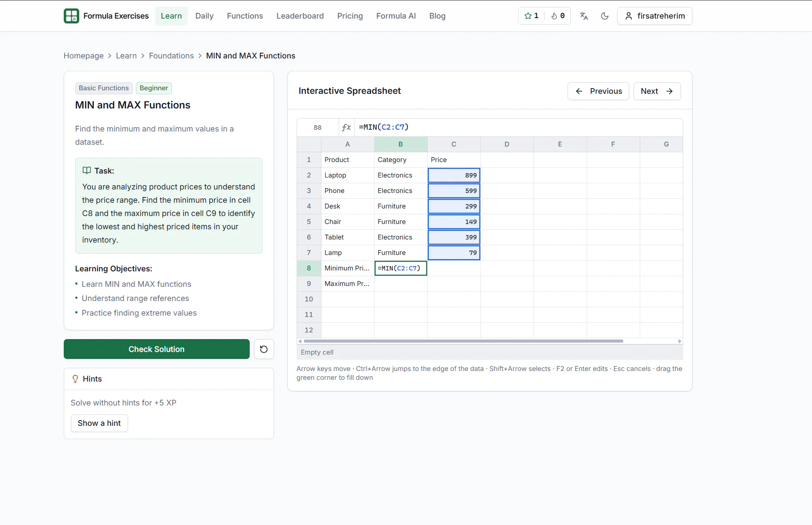Select the Maximum Pr... cell

click(x=348, y=284)
